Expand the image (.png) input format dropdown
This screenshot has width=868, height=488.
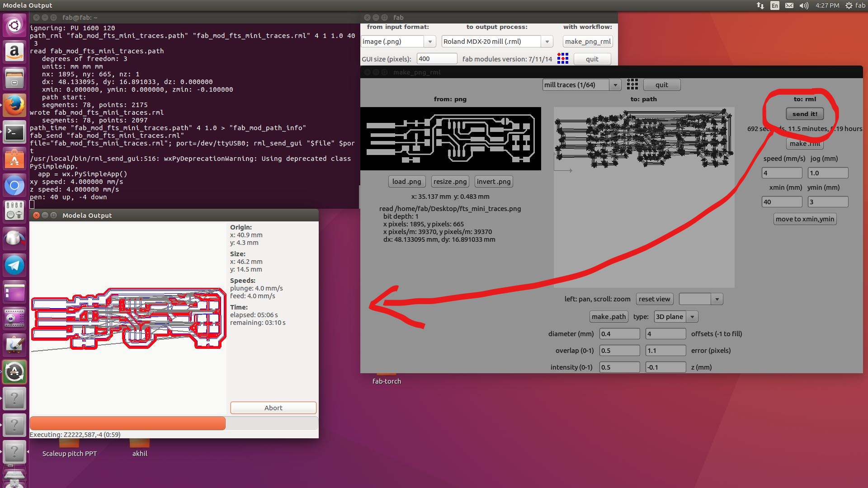point(430,42)
